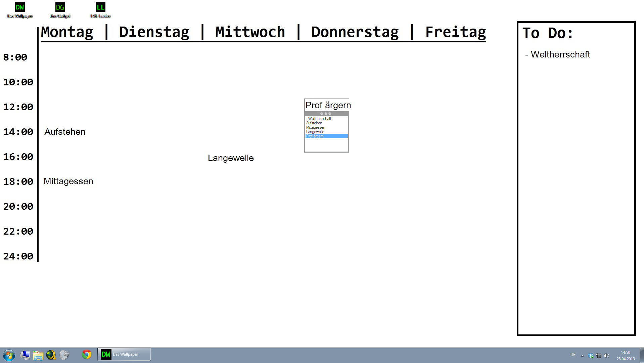Click the Freitag column header

[x=456, y=32]
